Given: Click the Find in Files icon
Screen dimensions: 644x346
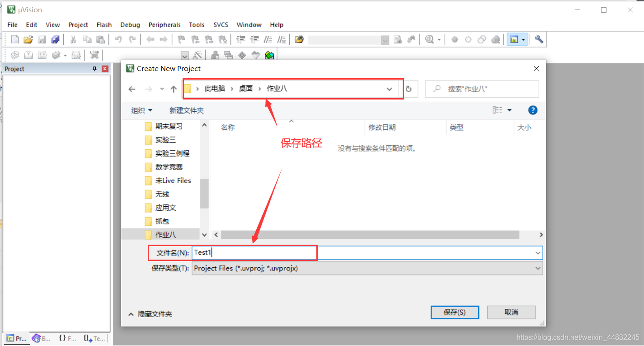Looking at the screenshot, I should [299, 39].
